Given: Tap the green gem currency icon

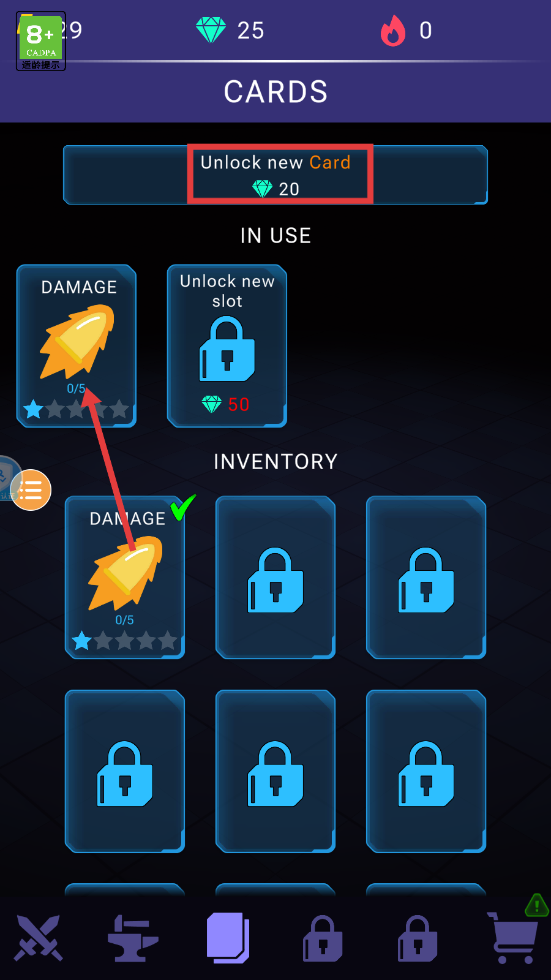Looking at the screenshot, I should (x=211, y=30).
